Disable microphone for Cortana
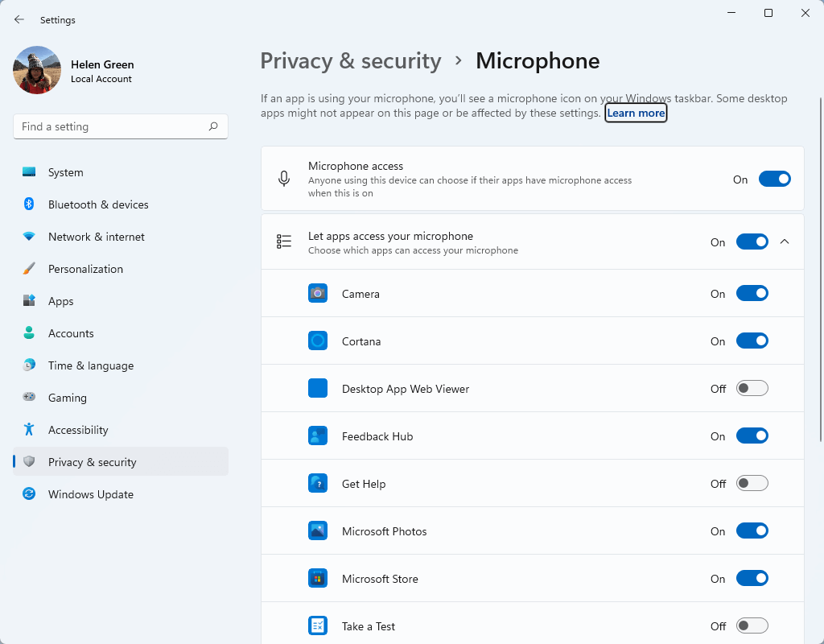Viewport: 824px width, 644px height. pos(752,341)
